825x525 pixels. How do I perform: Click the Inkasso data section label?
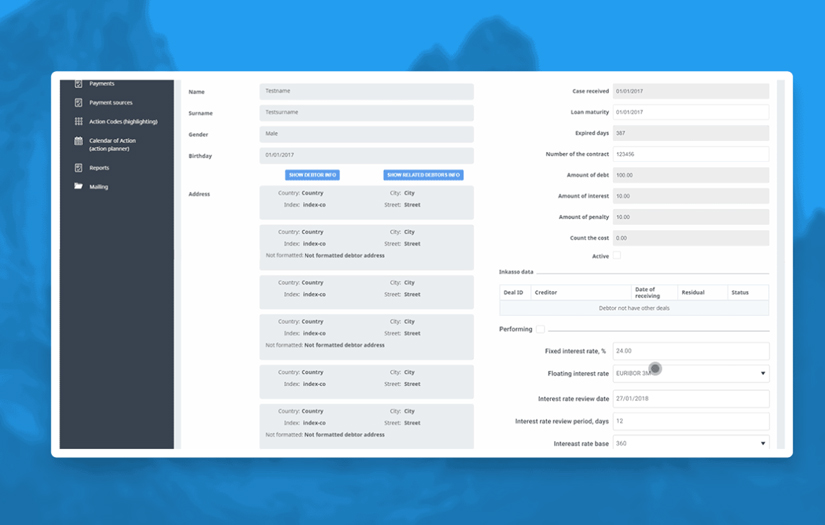(516, 272)
